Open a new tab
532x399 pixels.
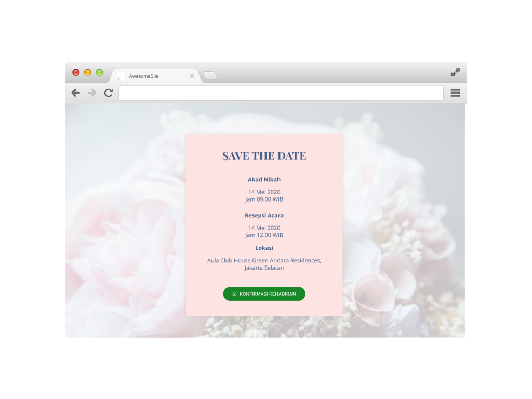pos(210,75)
